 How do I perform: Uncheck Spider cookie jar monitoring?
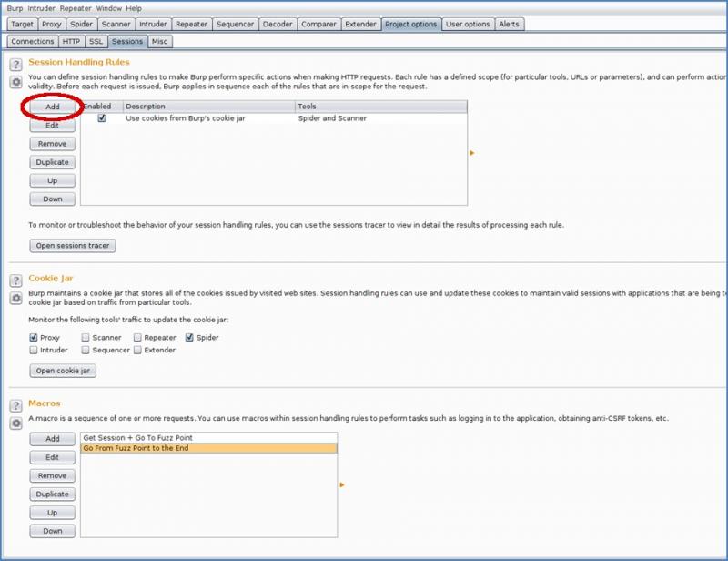tap(189, 338)
